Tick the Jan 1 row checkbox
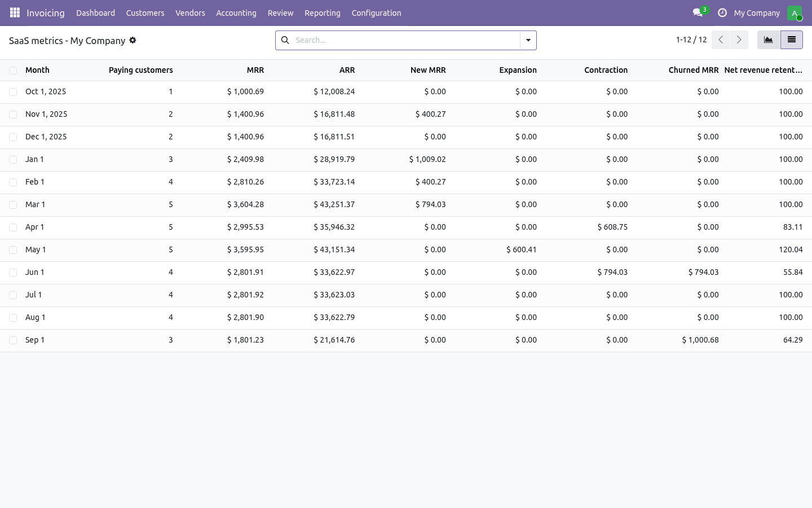 click(13, 160)
